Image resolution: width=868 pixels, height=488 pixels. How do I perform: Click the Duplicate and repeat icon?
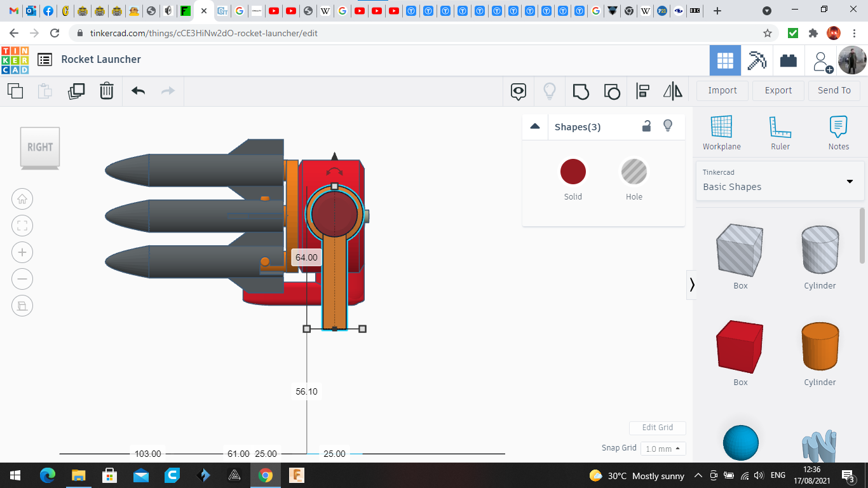[76, 91]
